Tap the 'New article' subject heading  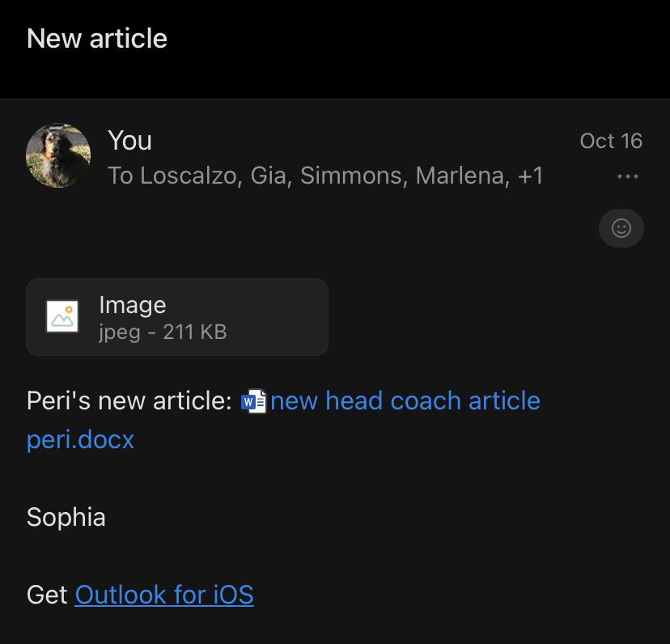(97, 38)
